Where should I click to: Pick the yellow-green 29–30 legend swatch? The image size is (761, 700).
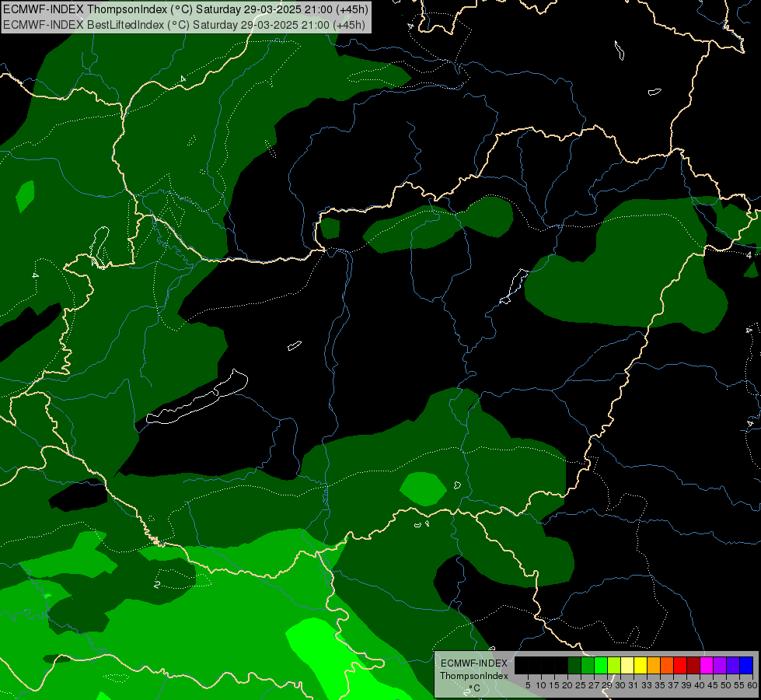pyautogui.click(x=614, y=665)
